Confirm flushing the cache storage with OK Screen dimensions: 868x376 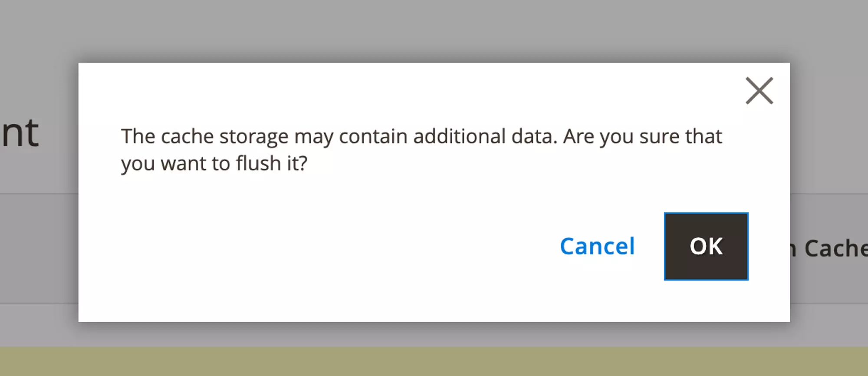pos(706,246)
